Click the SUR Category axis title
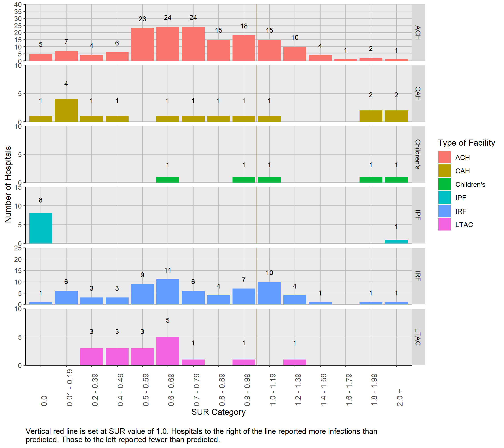Viewport: 504px width, 448px height. (x=218, y=412)
